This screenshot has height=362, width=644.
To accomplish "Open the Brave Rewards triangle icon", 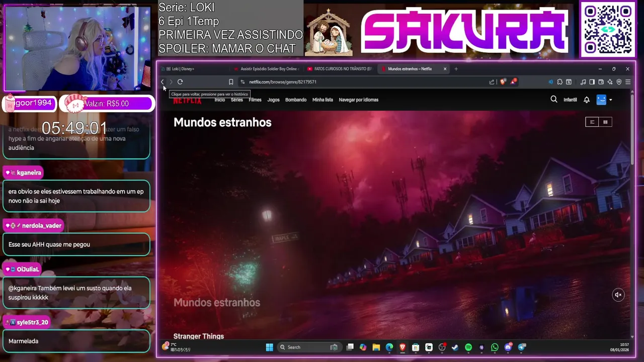I will [513, 81].
